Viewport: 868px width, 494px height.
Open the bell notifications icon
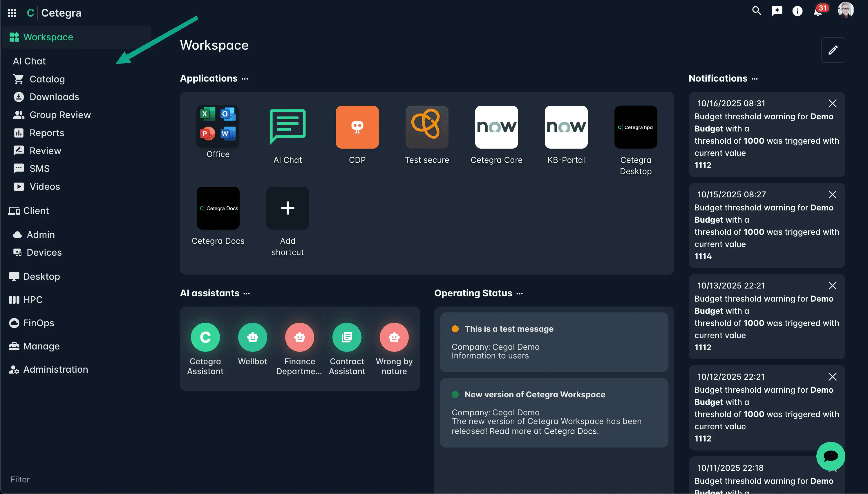[818, 12]
